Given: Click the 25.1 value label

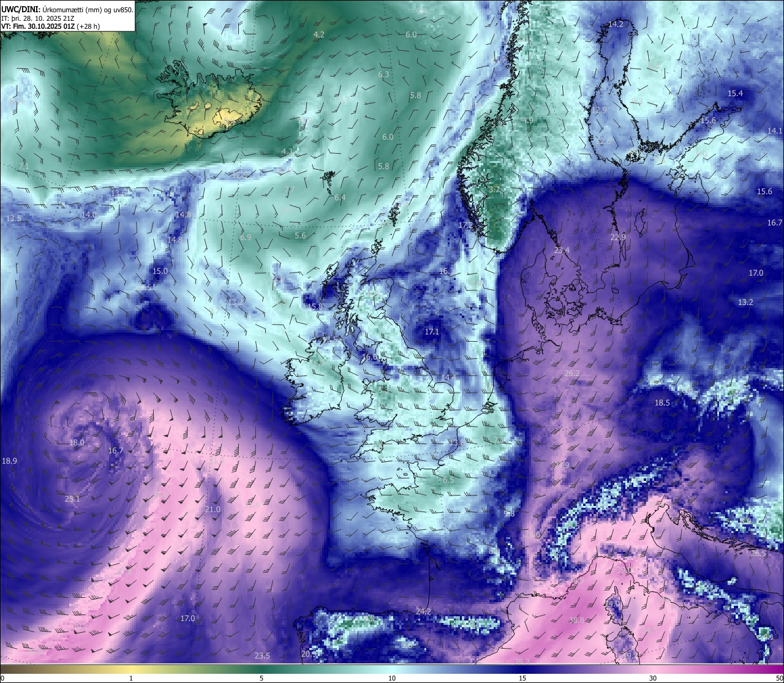Looking at the screenshot, I should pyautogui.click(x=72, y=499).
